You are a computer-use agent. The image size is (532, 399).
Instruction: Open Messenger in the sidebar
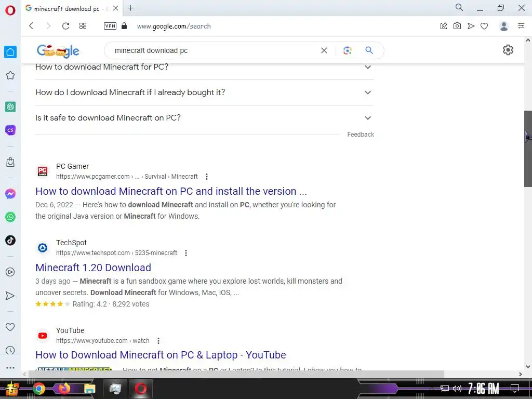coord(10,194)
